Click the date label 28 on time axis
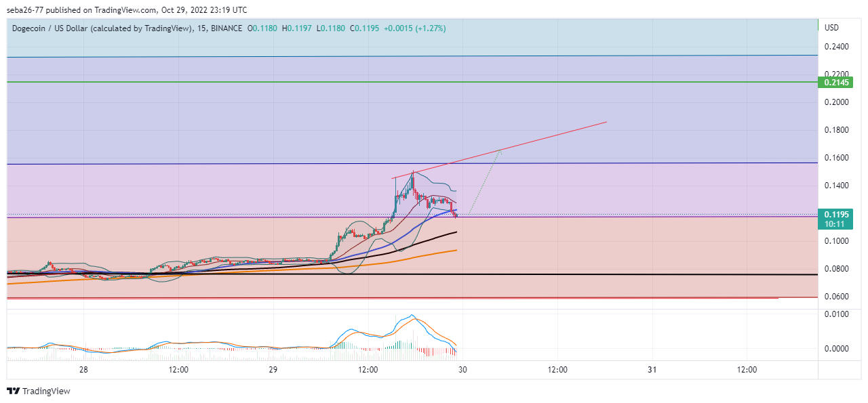 [x=84, y=370]
